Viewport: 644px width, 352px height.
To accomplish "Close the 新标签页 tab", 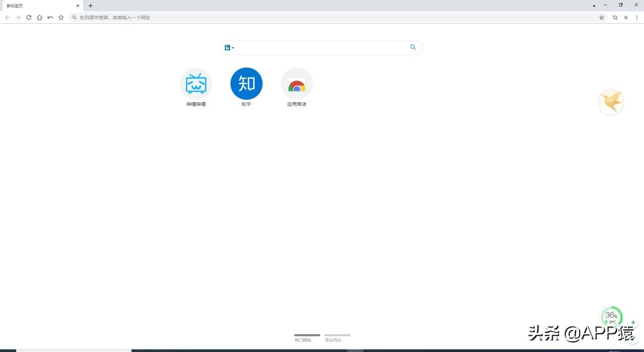I will pyautogui.click(x=78, y=6).
